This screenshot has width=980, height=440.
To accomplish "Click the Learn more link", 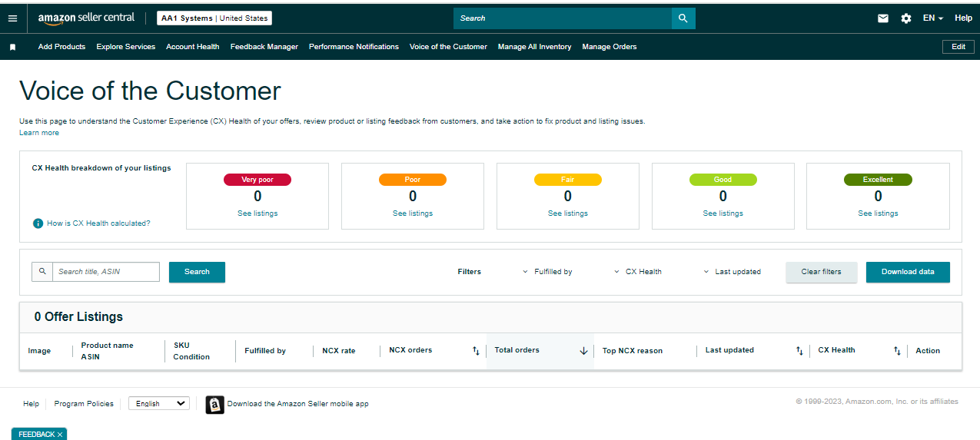I will 39,133.
